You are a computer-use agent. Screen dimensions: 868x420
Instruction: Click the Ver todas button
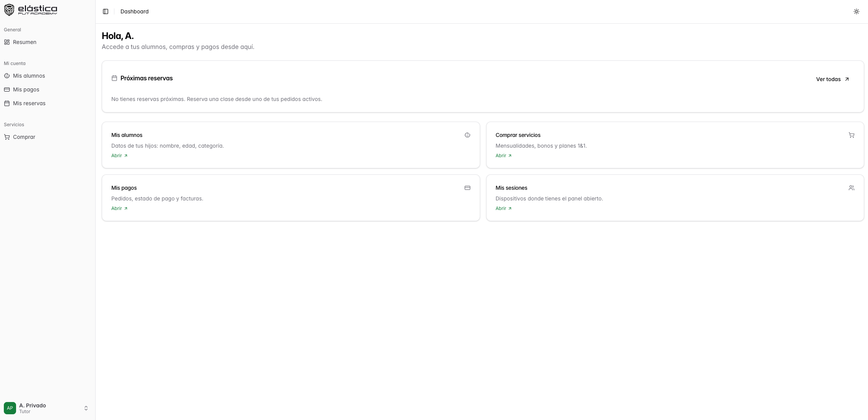(x=832, y=79)
